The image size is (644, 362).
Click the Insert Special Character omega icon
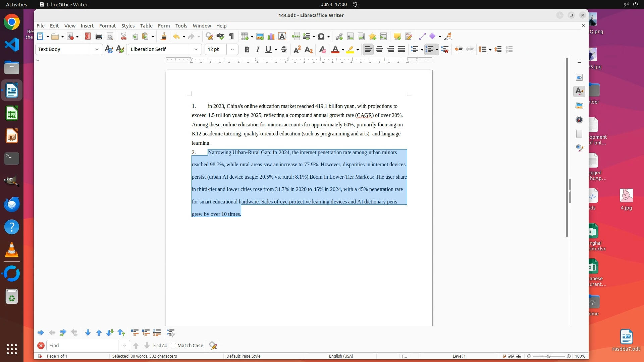pyautogui.click(x=321, y=36)
